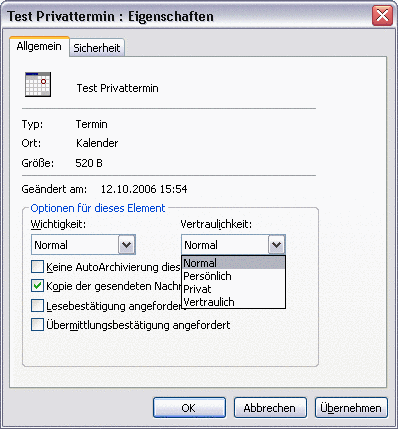Click the Abbrechen button
This screenshot has width=398, height=429.
[270, 408]
